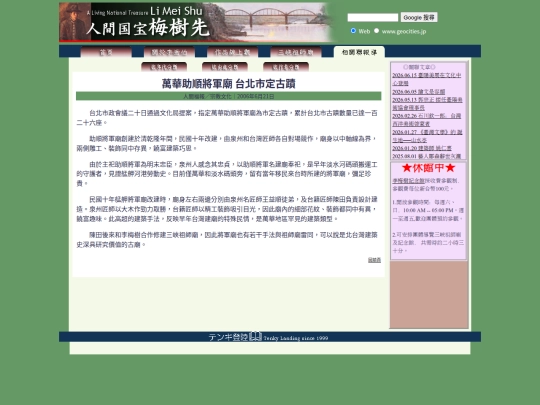Click the paragraph beginning 台北市政會議二十日
Image resolution: width=540 pixels, height=405 pixels.
click(227, 118)
